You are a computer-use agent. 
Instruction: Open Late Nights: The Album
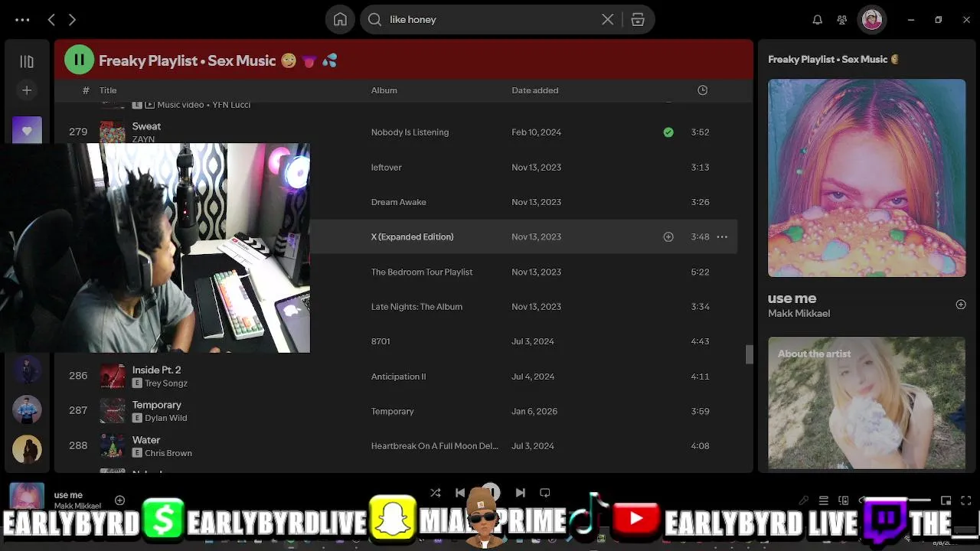point(416,307)
